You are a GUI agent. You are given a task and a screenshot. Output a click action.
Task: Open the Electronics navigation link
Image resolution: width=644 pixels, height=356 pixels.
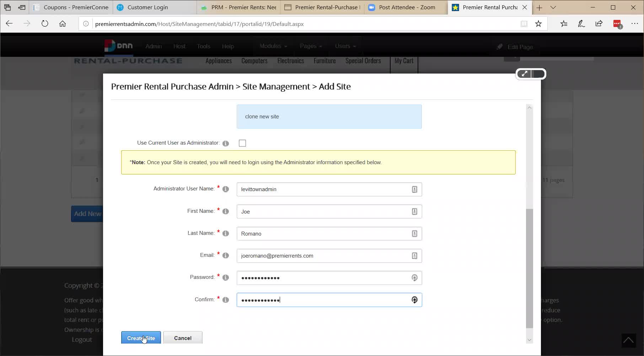click(291, 61)
